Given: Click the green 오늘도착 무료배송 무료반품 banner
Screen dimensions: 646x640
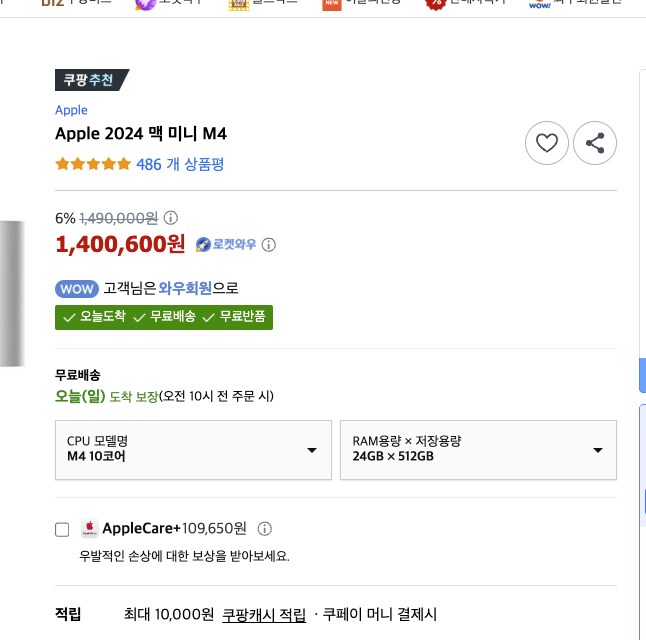Looking at the screenshot, I should click(164, 317).
